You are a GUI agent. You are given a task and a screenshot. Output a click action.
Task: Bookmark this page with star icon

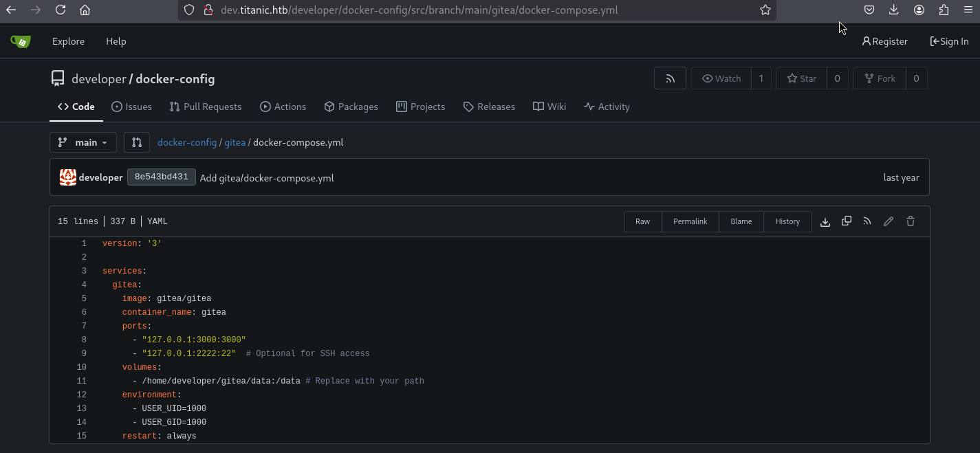(765, 10)
